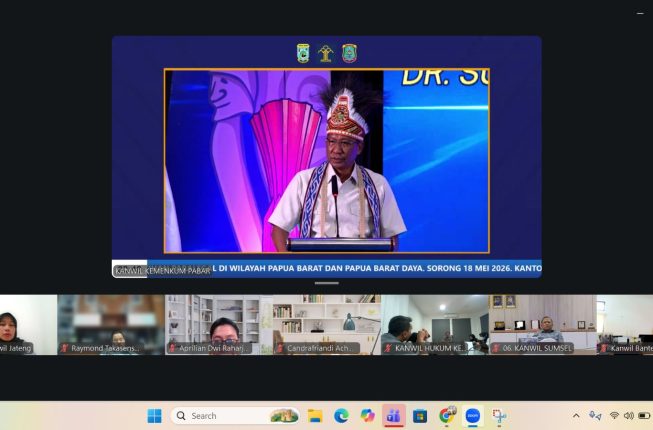
Task: Select the Aprilian Dwi Raharj participant thumbnail
Action: click(x=219, y=325)
